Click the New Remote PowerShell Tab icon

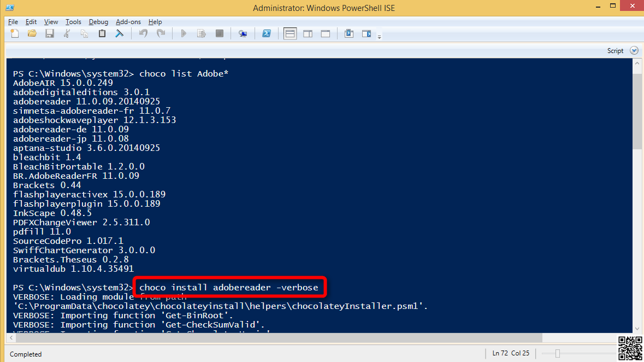tap(243, 34)
